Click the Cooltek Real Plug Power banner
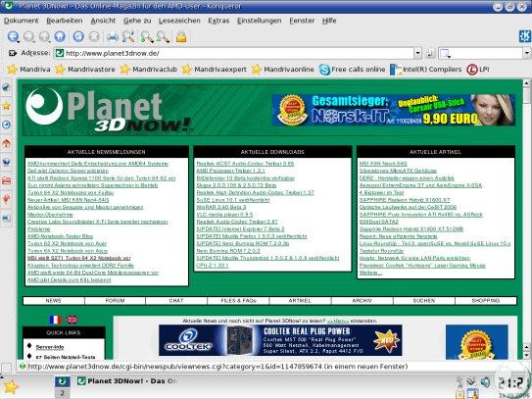Screen dimensions: 532x399 (x=280, y=340)
